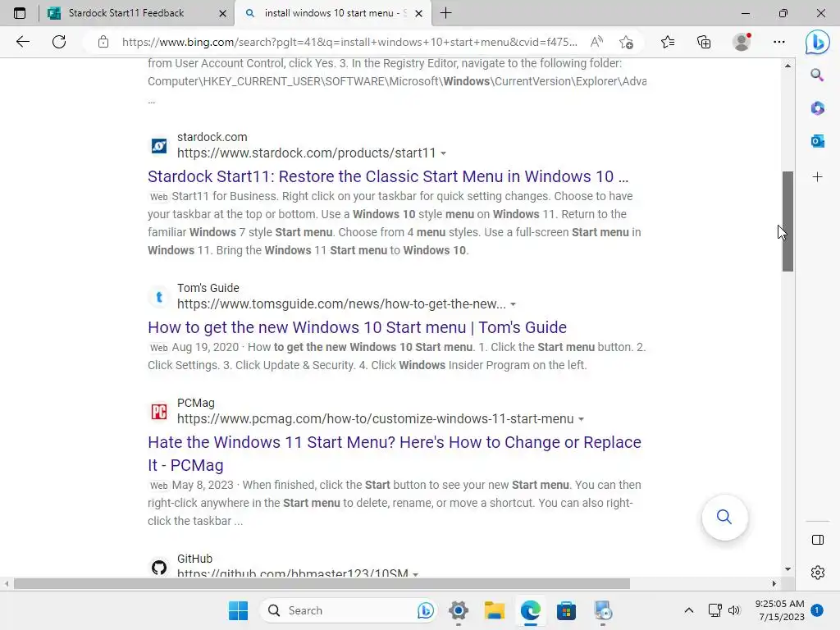Click the horizontal scrollbar thumb
Screen dimensions: 840x630
pos(322,583)
